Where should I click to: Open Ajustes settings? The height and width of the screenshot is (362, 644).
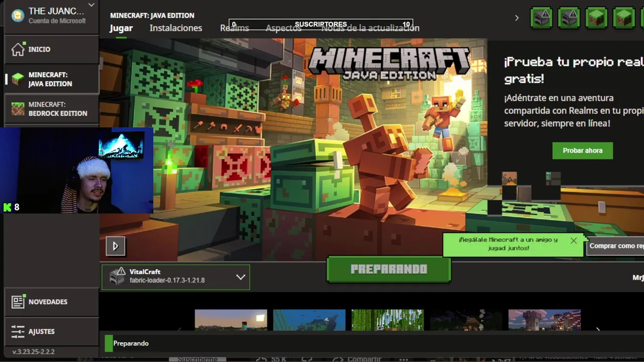pos(51,331)
